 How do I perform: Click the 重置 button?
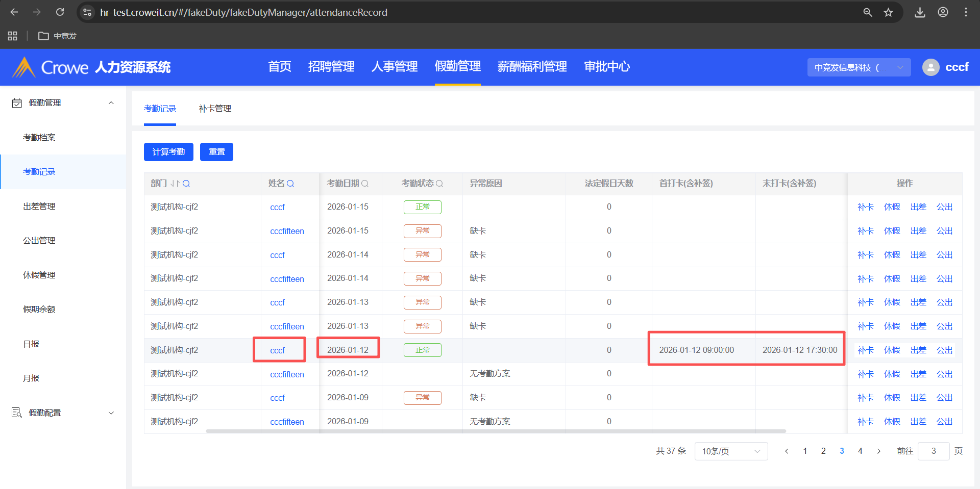click(x=216, y=152)
